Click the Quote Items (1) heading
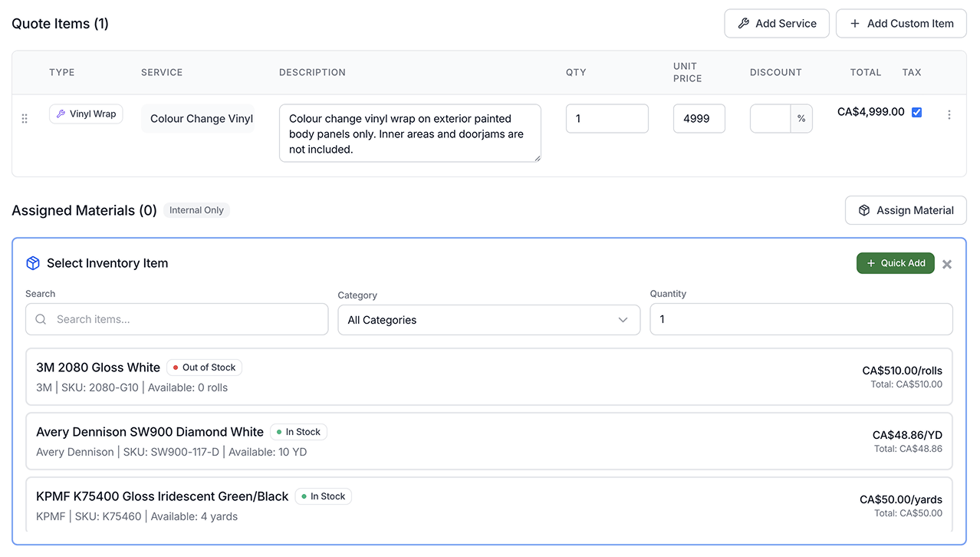The height and width of the screenshot is (557, 980). [60, 24]
